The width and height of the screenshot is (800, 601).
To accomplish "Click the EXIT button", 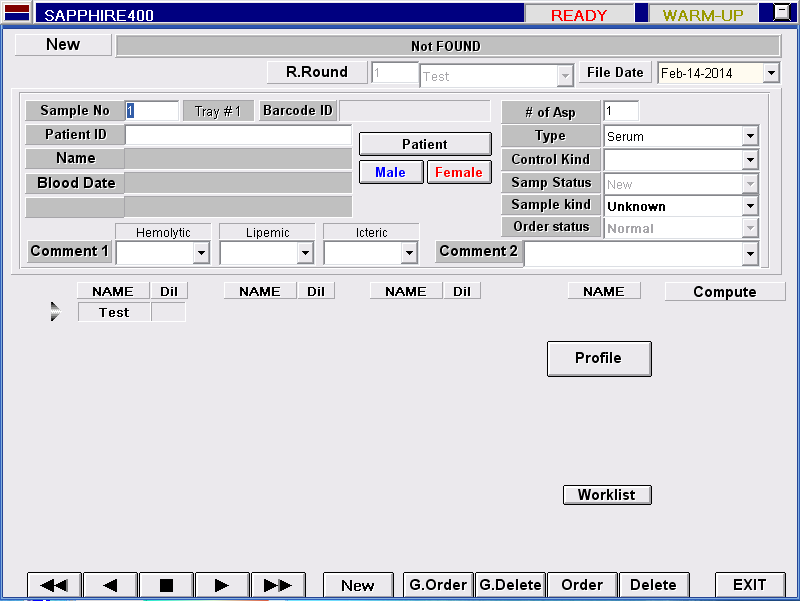I will point(749,585).
